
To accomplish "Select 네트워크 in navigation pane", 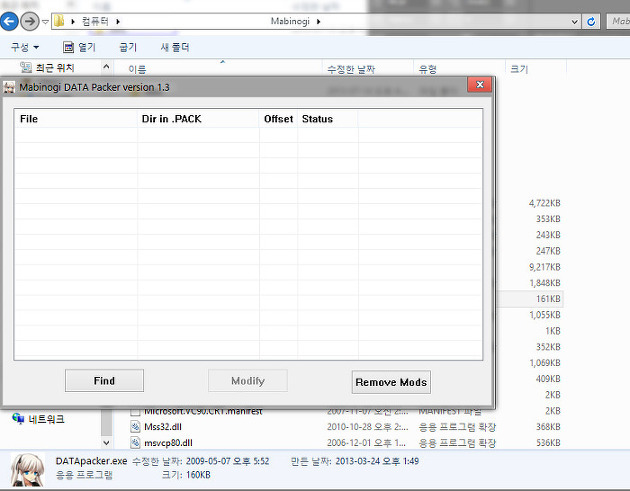I will 46,419.
